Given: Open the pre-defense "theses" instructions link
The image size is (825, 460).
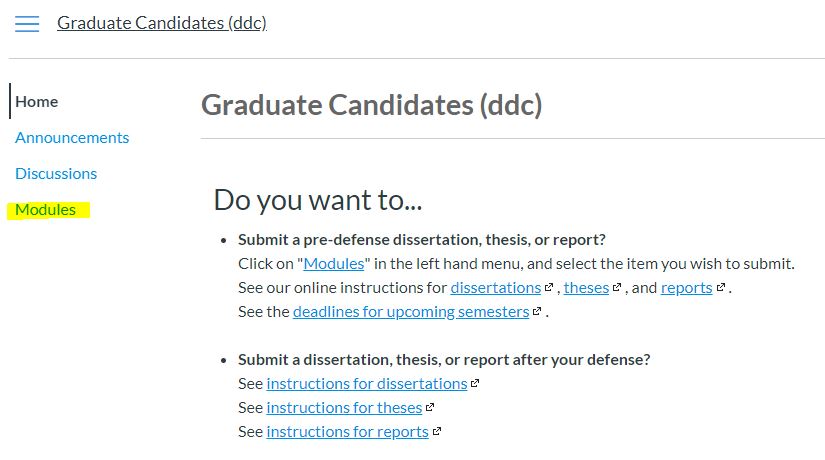Looking at the screenshot, I should (x=586, y=288).
